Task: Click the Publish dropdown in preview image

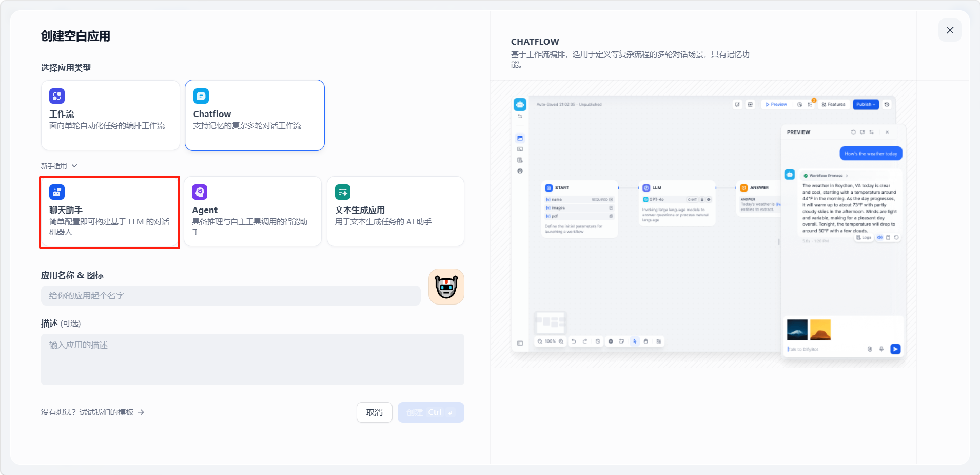Action: [x=866, y=104]
